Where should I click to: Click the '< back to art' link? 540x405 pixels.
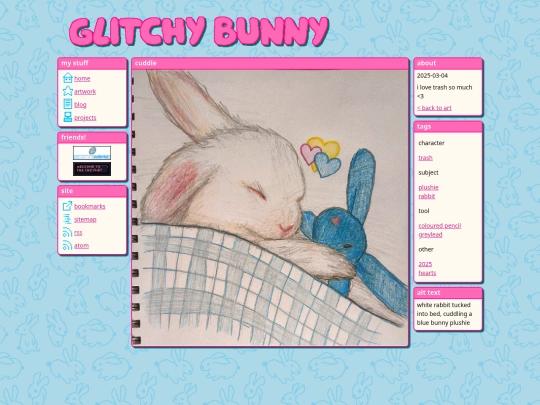(x=434, y=108)
